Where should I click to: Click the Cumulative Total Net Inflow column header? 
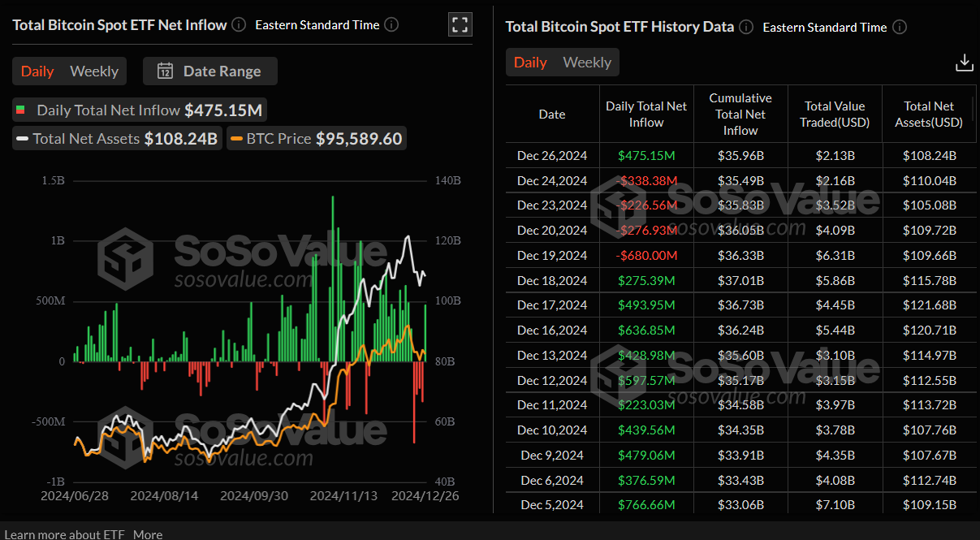coord(740,114)
